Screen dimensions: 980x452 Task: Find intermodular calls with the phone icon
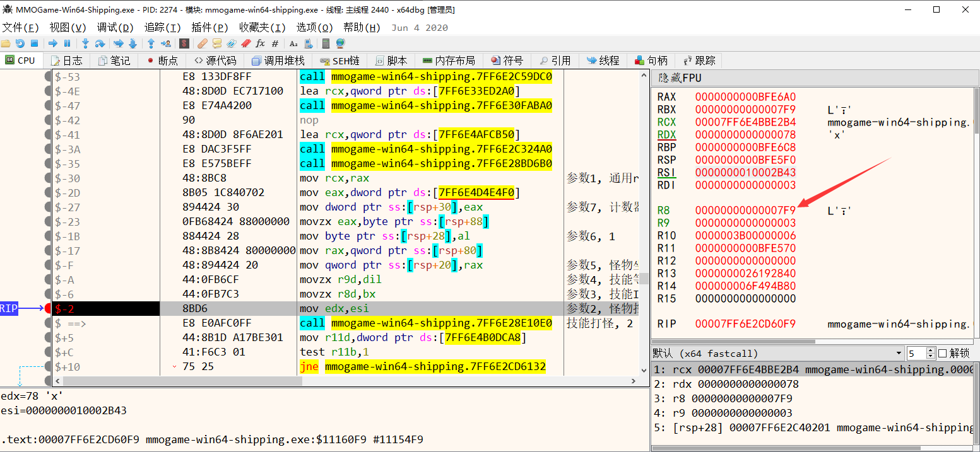tap(308, 43)
